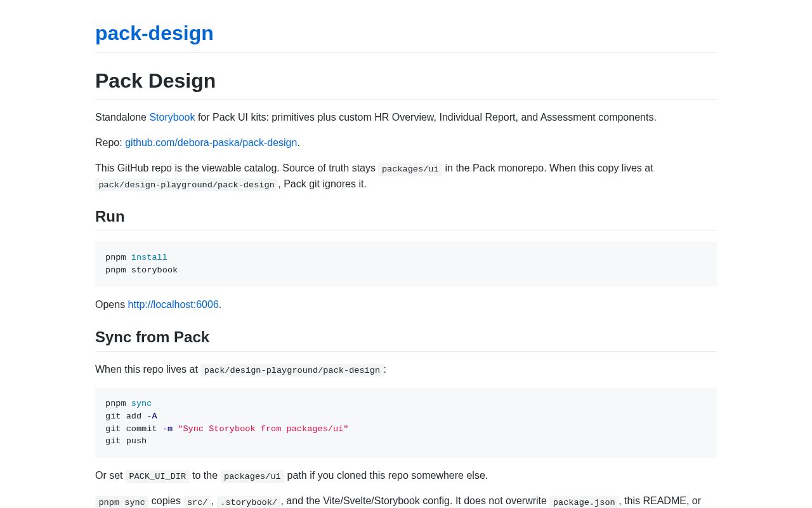Click the "Sync Storybook from packages/ui" string
The width and height of the screenshot is (812, 508).
click(263, 429)
